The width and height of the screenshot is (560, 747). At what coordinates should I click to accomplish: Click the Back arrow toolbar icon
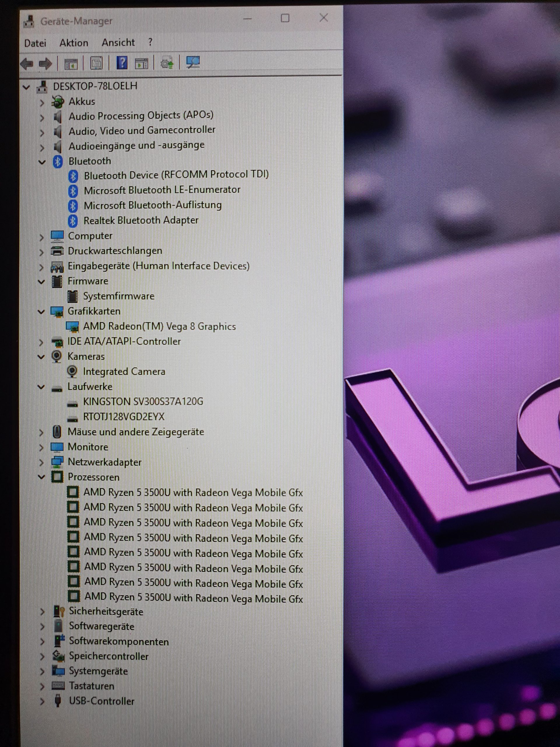coord(27,64)
